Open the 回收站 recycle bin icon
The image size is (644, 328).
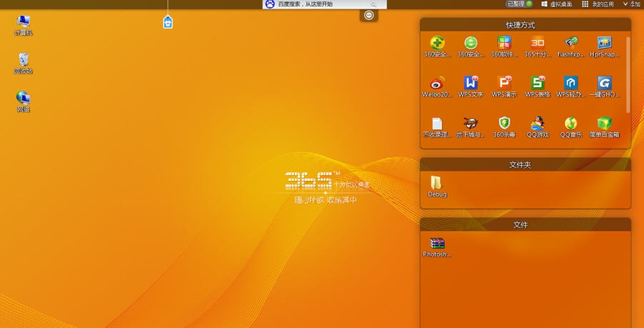click(24, 64)
